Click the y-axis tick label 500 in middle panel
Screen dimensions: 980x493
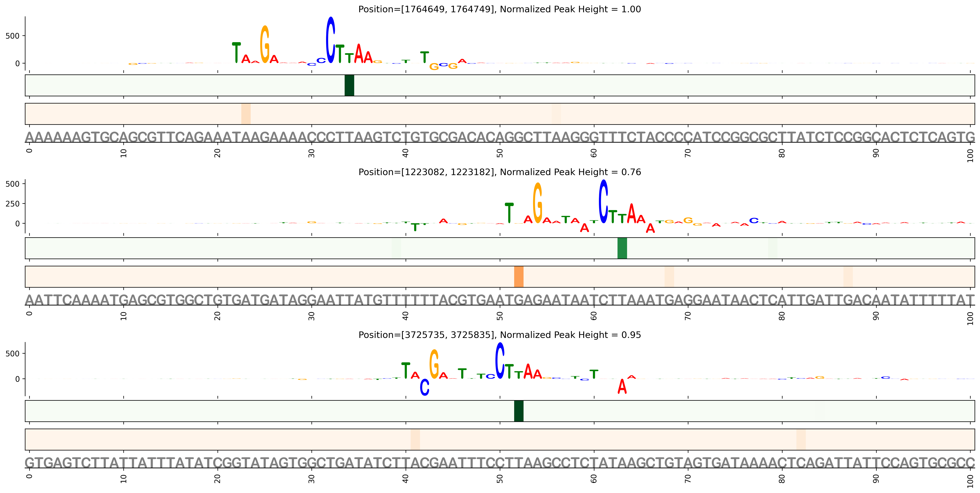12,184
